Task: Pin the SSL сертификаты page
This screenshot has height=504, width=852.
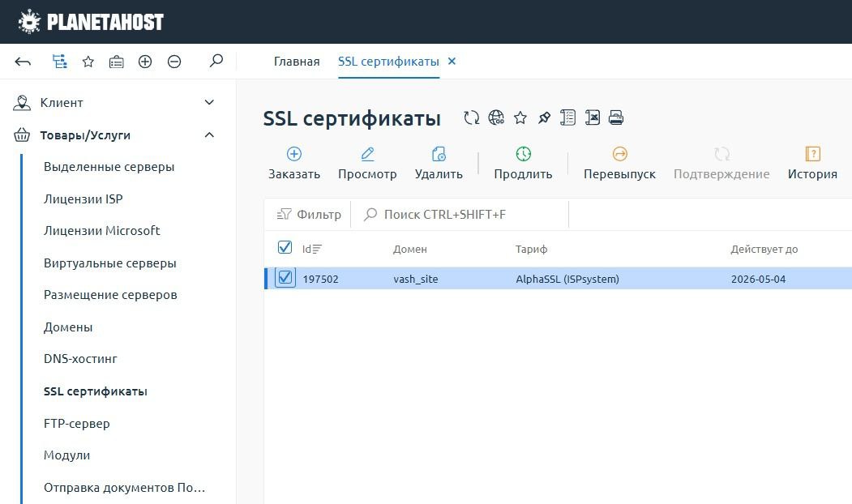Action: (542, 117)
